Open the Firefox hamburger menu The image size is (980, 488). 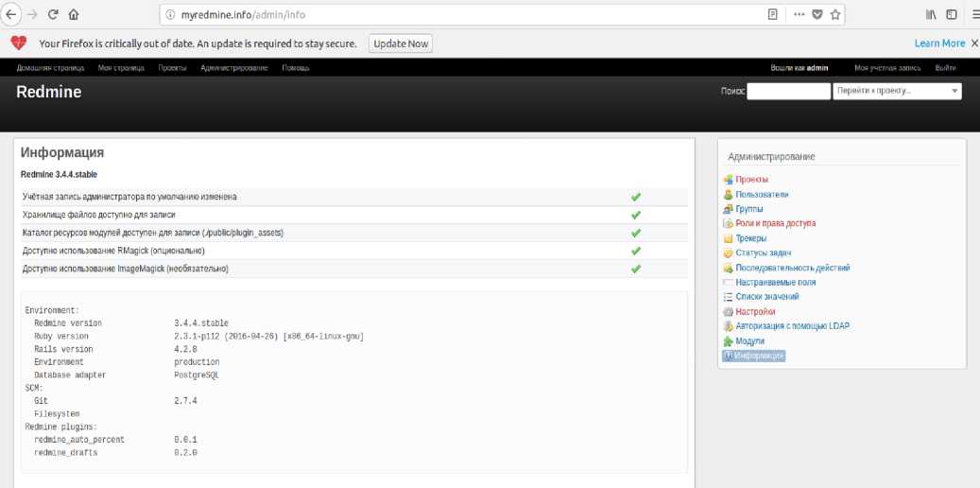975,14
